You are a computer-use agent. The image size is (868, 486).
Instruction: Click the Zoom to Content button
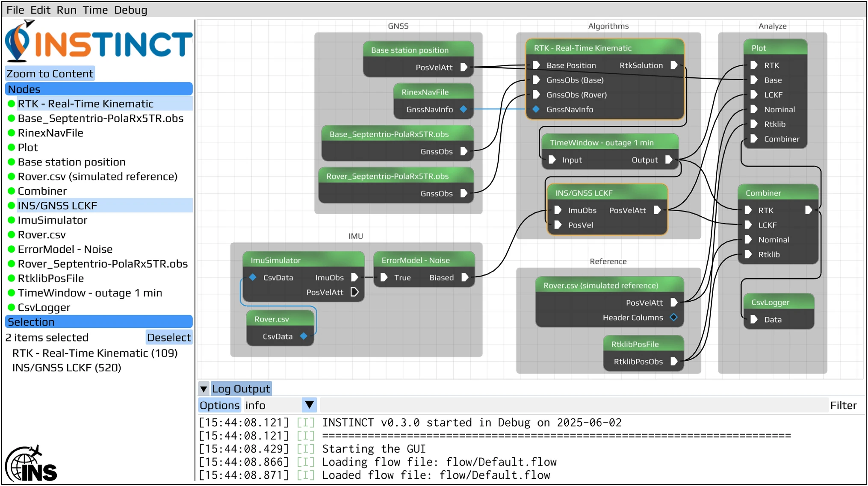pos(50,74)
